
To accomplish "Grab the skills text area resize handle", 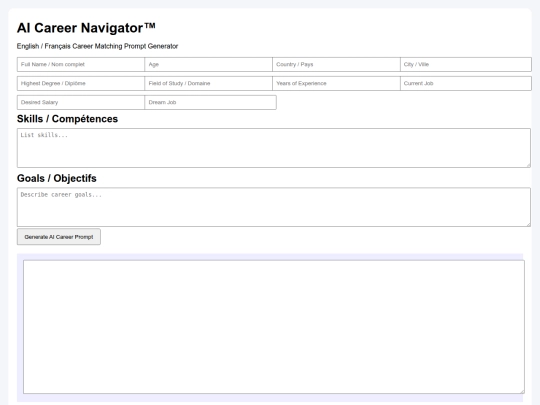I will point(528,165).
